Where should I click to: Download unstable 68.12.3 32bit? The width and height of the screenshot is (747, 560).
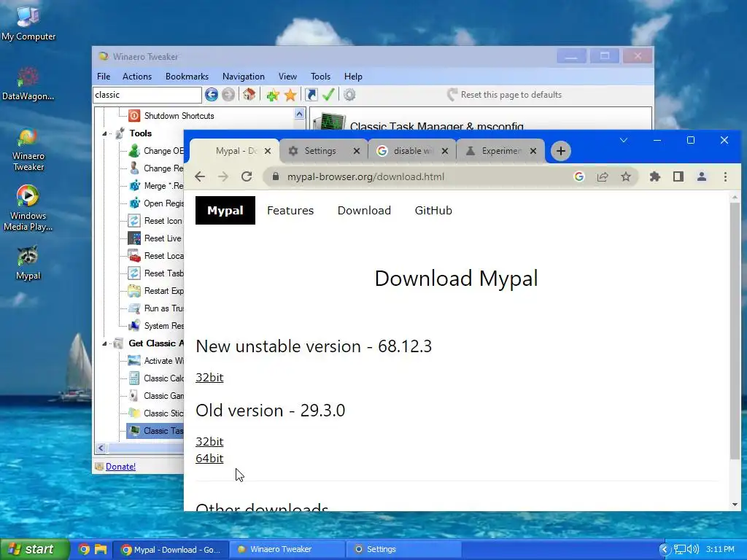[209, 378]
